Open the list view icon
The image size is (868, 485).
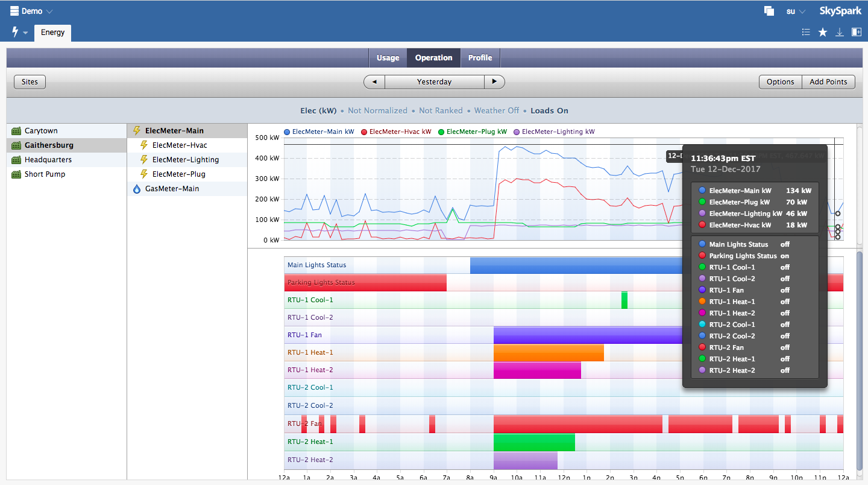pos(806,33)
